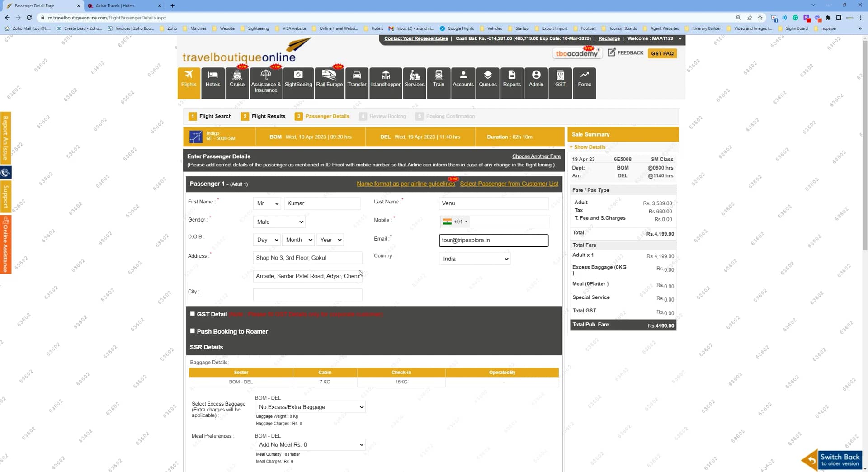Viewport: 868px width, 472px height.
Task: Expand the Country selection dropdown
Action: (474, 259)
